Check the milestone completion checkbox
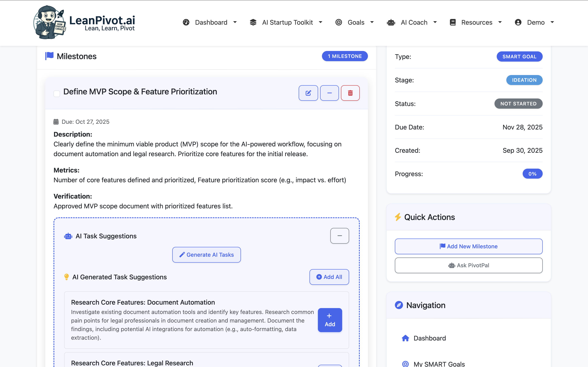588x367 pixels. (x=57, y=94)
